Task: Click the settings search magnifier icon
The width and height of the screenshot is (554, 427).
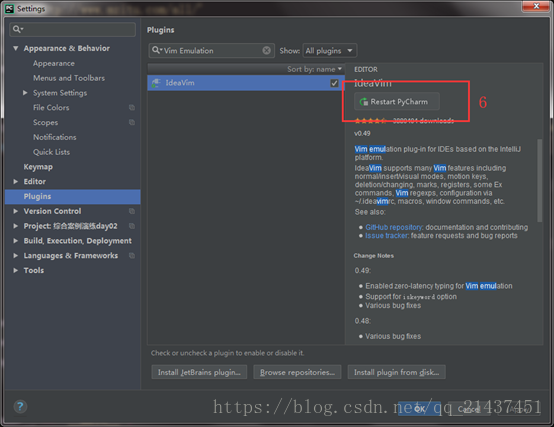Action: (x=17, y=29)
